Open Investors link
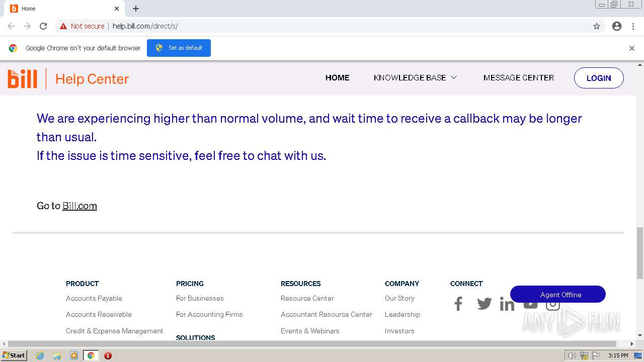This screenshot has height=362, width=644. point(399,331)
